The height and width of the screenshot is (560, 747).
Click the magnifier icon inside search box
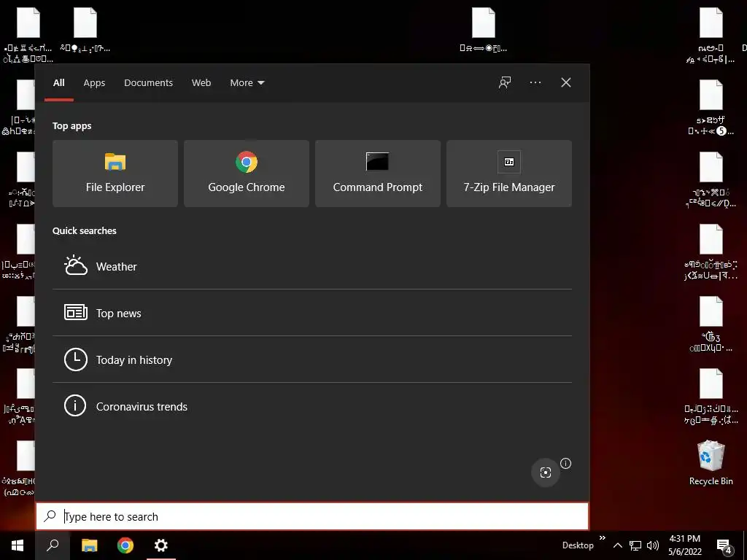pyautogui.click(x=50, y=516)
